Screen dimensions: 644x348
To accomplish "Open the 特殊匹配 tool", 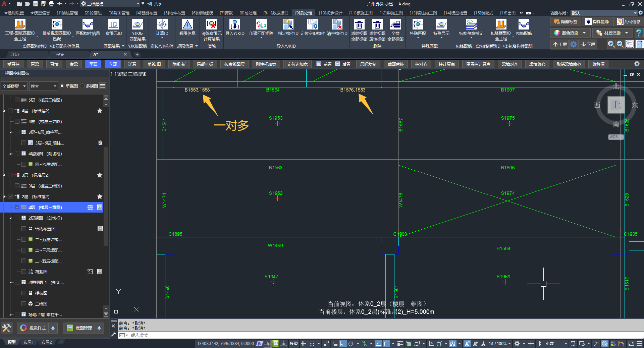I will click(x=418, y=24).
